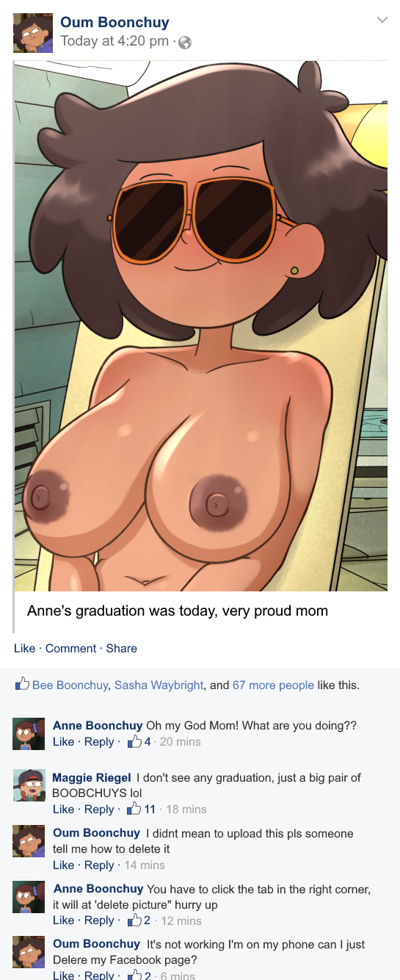Open the 'Today at 4:20 pm' timestamp

pos(114,41)
